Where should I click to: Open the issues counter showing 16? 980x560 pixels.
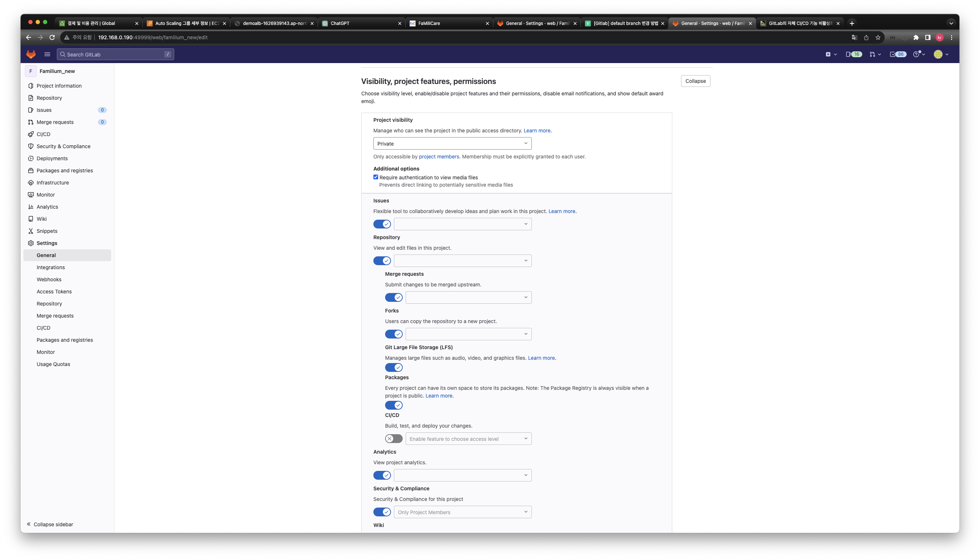point(854,54)
